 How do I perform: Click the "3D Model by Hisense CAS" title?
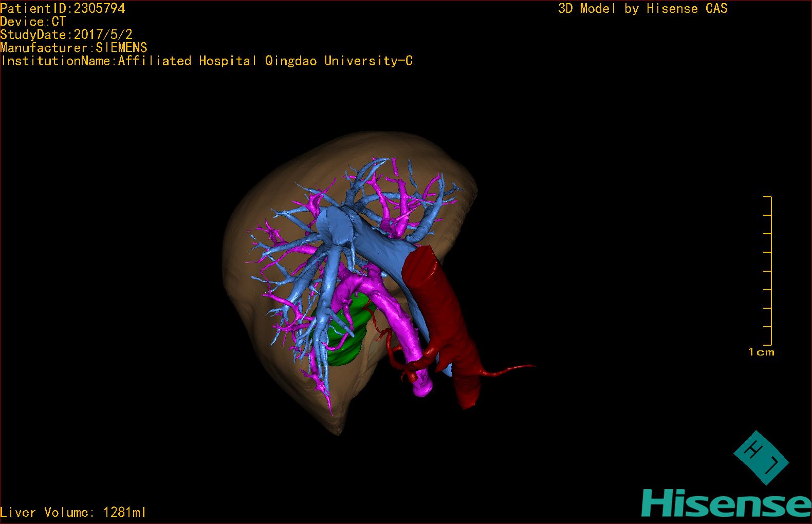(x=643, y=9)
